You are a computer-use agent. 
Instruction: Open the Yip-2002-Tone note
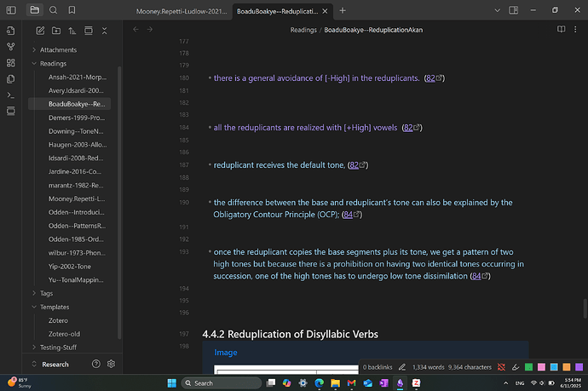coord(69,266)
